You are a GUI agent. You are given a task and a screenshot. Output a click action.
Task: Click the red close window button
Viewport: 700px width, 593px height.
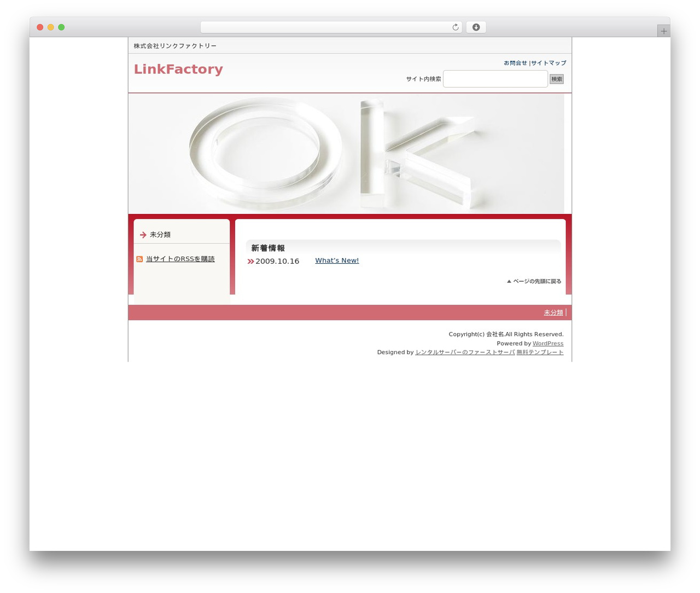click(x=40, y=27)
